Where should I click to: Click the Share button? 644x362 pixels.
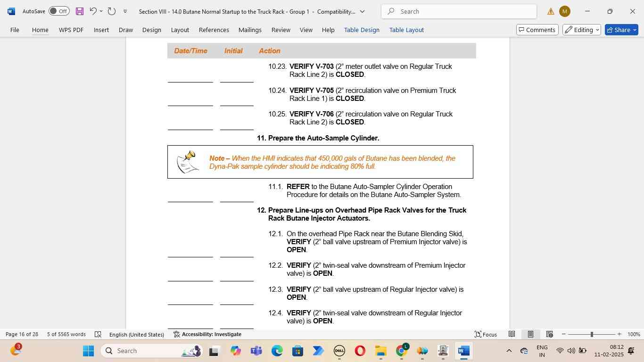[x=621, y=30]
